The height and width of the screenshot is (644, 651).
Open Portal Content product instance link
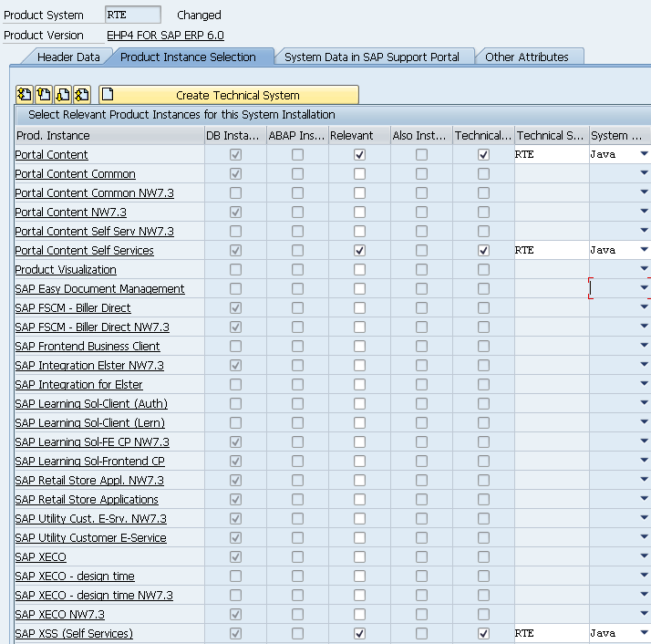(x=51, y=154)
